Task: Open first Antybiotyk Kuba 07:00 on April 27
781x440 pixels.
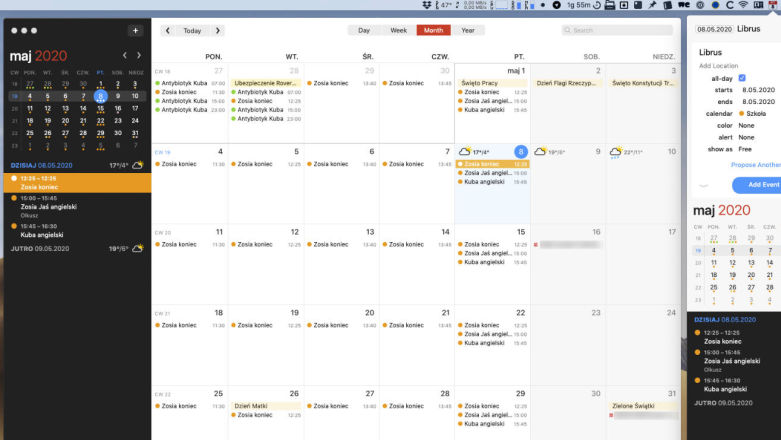Action: [190, 83]
